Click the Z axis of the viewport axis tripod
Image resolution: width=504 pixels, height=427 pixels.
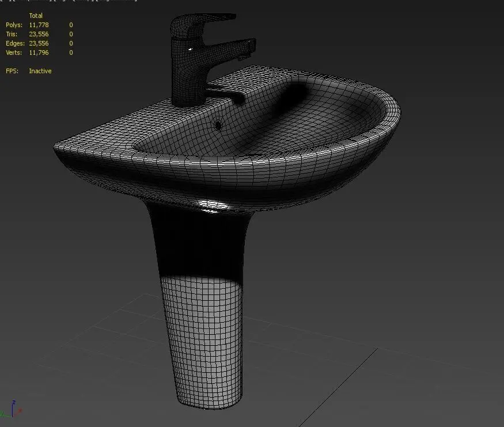click(13, 408)
